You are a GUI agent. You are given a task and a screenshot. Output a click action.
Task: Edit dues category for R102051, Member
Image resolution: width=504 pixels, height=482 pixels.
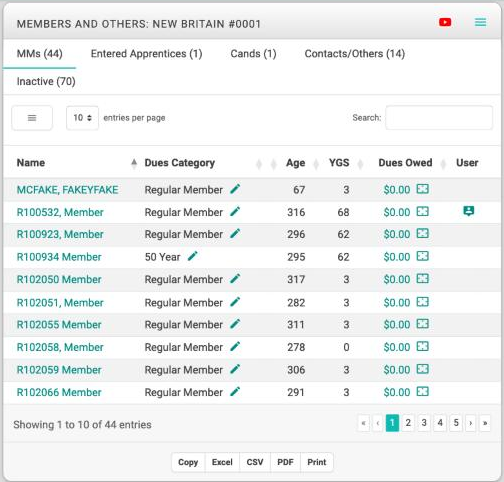coord(235,302)
